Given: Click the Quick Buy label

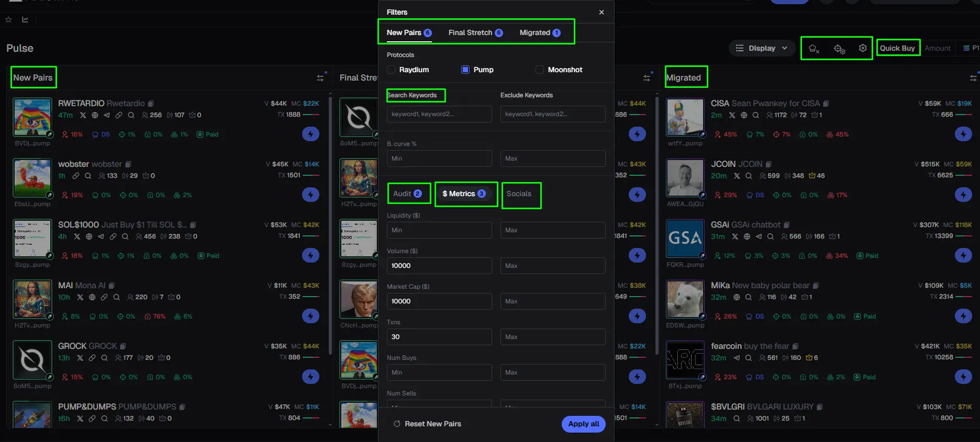Looking at the screenshot, I should [x=897, y=48].
